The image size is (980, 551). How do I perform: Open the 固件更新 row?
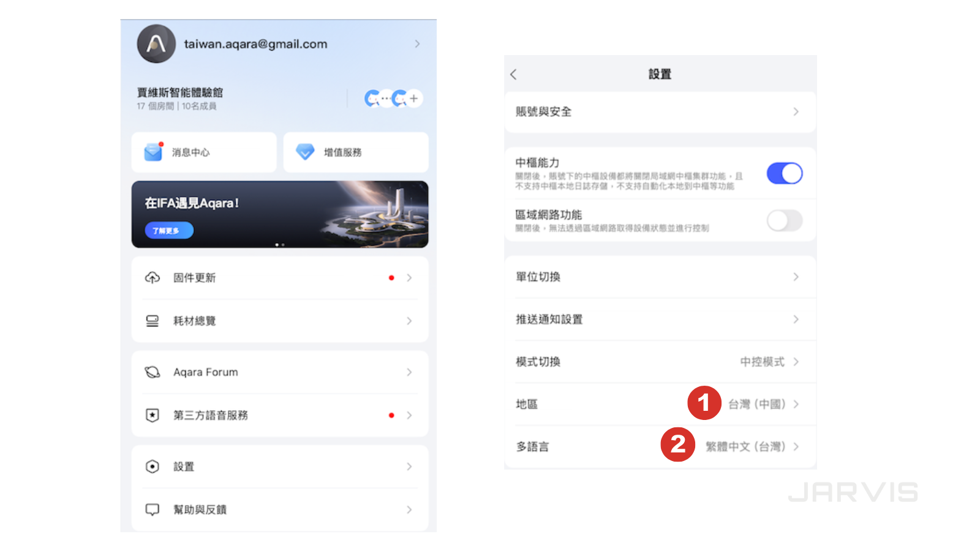[x=280, y=278]
